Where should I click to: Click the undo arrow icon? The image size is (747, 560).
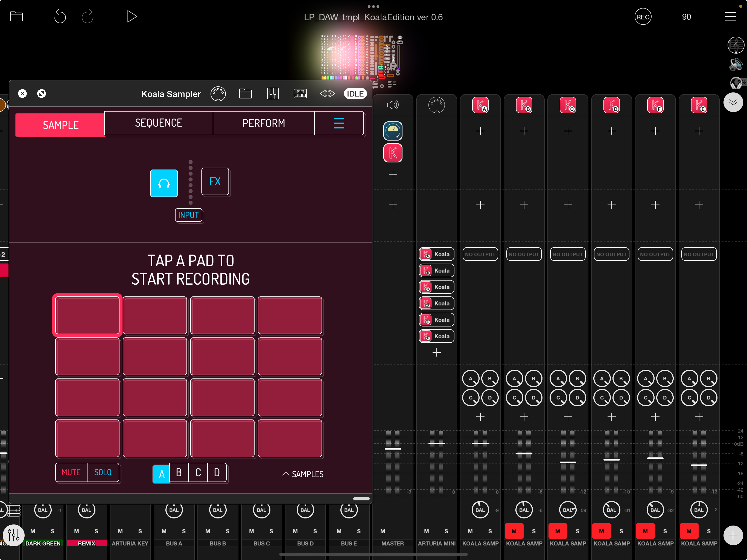[x=60, y=17]
